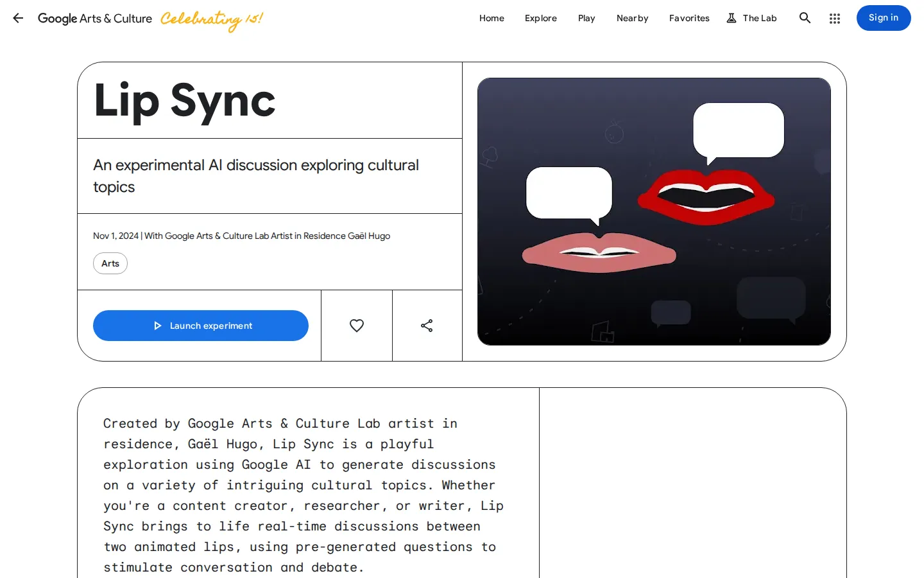Click the subtitle 'An experimental AI discussion exploring cultural topics'
Screen dimensions: 924x578
(256, 176)
